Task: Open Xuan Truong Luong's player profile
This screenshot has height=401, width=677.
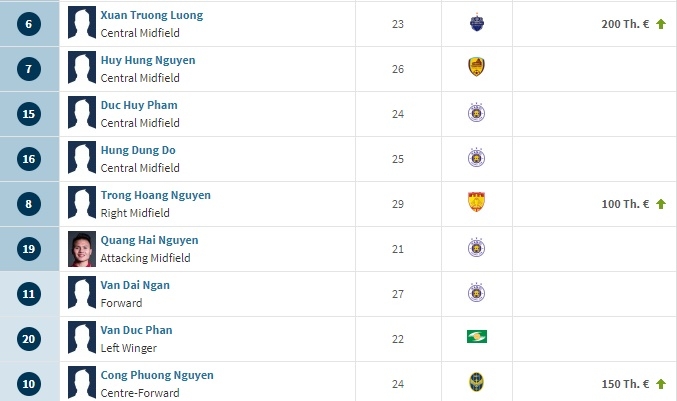Action: pyautogui.click(x=151, y=16)
